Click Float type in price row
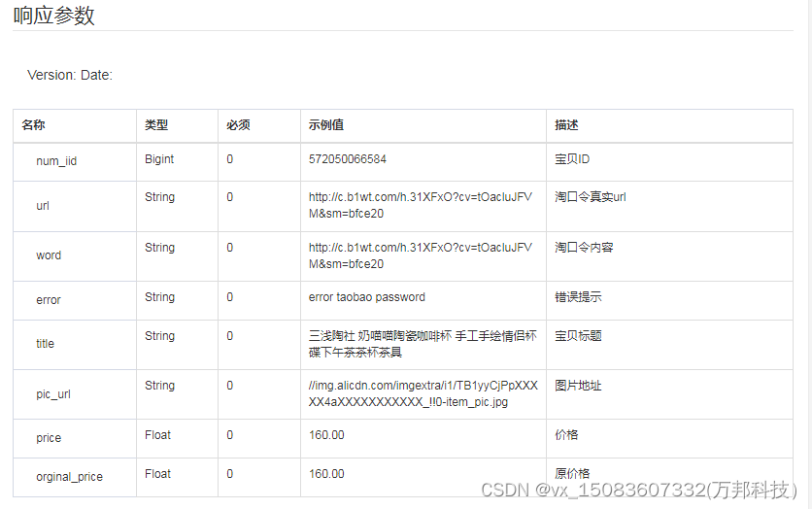This screenshot has width=812, height=509. coord(158,435)
